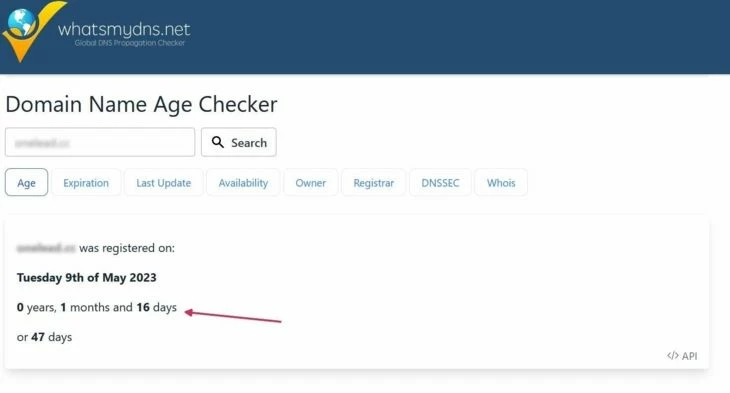Switch to the Expiration tab
The width and height of the screenshot is (730, 393).
(86, 183)
